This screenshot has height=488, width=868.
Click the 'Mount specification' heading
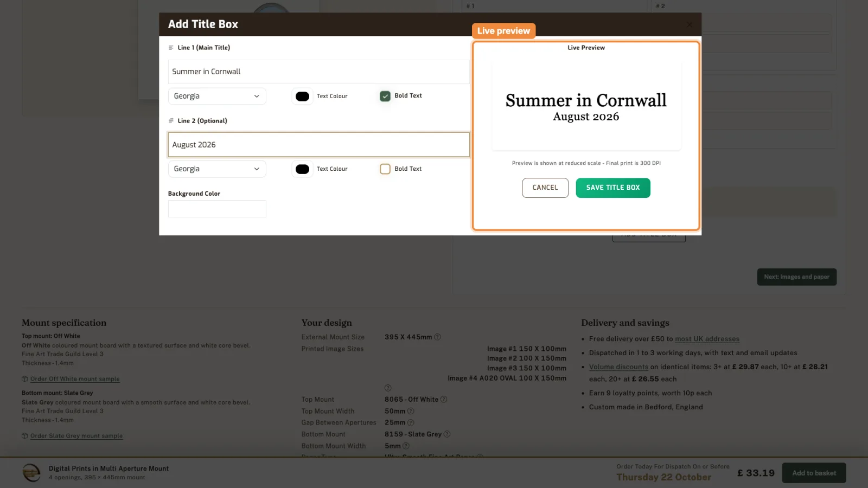64,323
